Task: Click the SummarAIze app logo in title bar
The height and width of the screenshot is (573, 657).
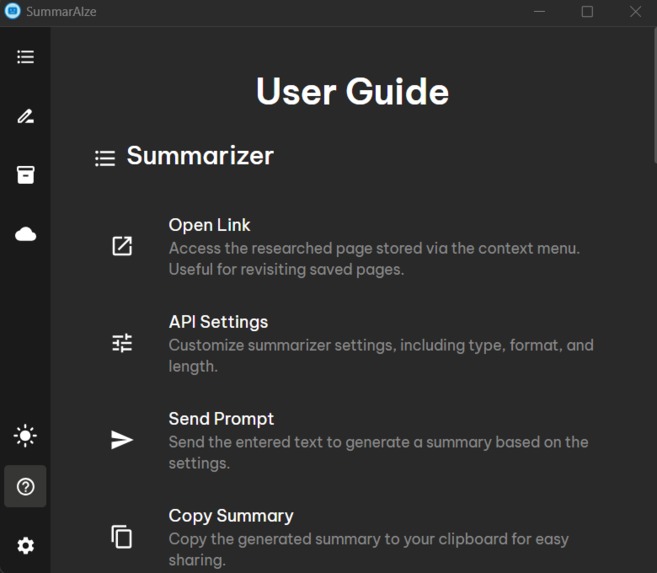Action: (x=12, y=11)
